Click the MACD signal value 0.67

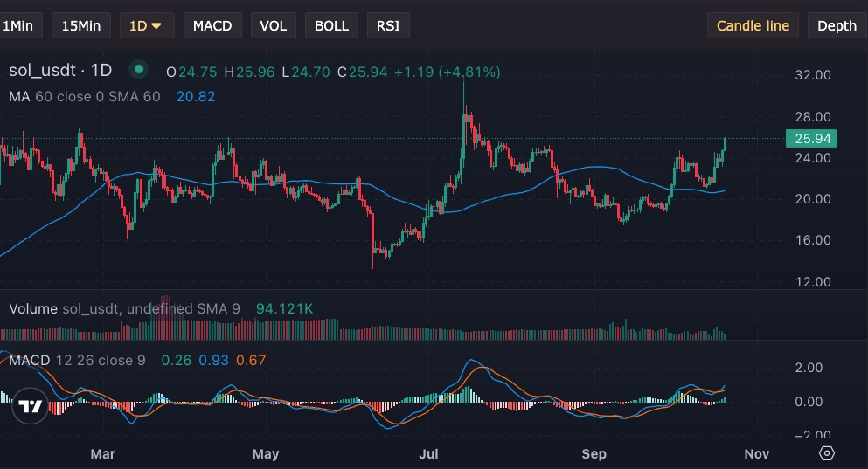coord(251,361)
